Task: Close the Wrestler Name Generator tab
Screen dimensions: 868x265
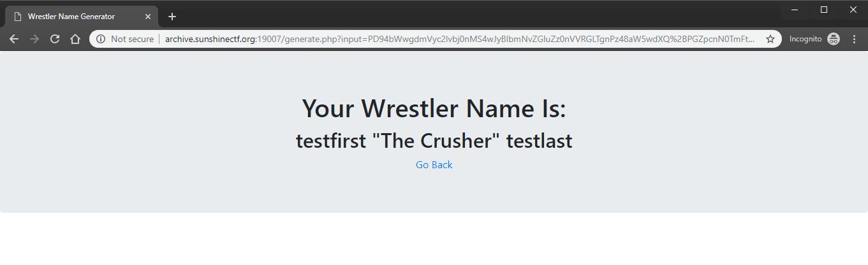Action: tap(148, 17)
